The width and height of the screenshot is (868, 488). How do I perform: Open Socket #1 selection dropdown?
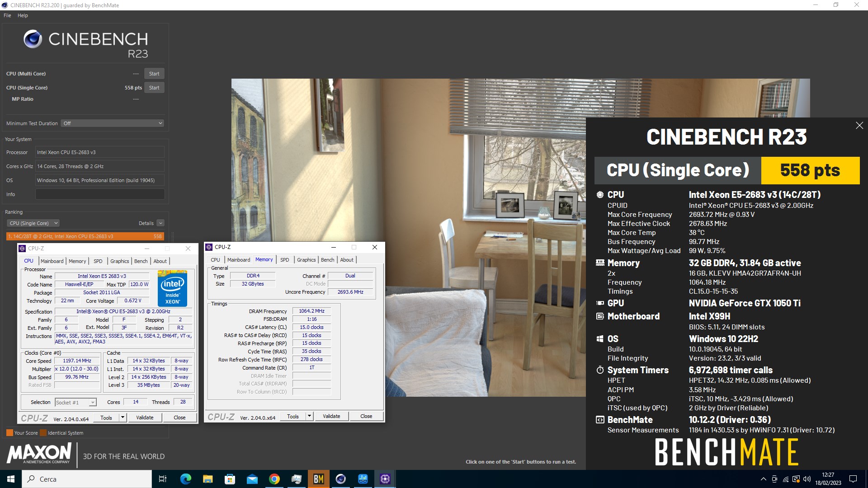click(x=76, y=402)
